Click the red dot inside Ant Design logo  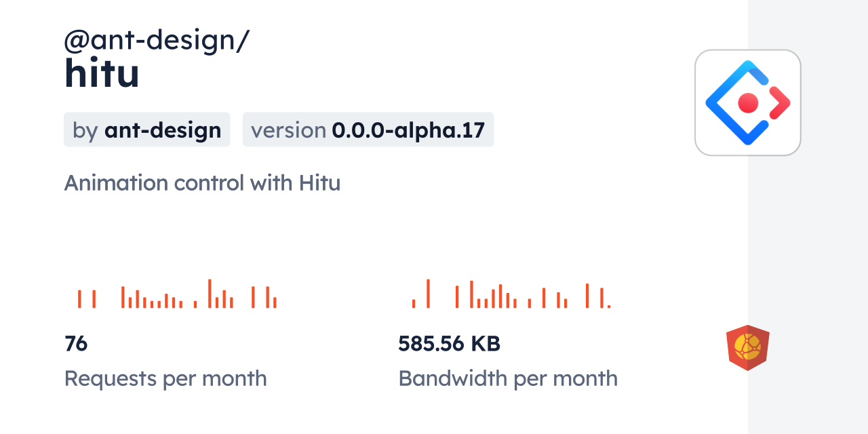coord(748,103)
